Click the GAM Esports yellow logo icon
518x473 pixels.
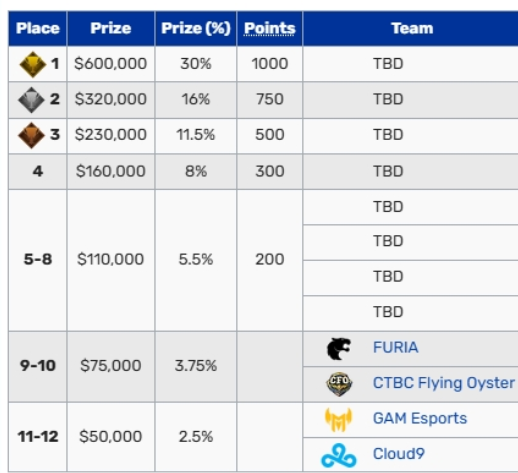(338, 419)
